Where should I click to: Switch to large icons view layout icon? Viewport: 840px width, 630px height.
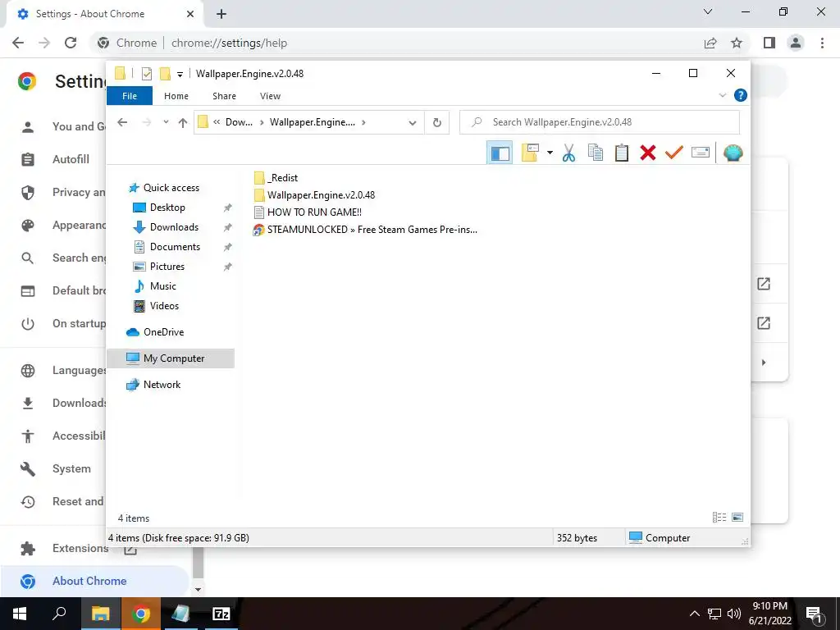pos(737,518)
